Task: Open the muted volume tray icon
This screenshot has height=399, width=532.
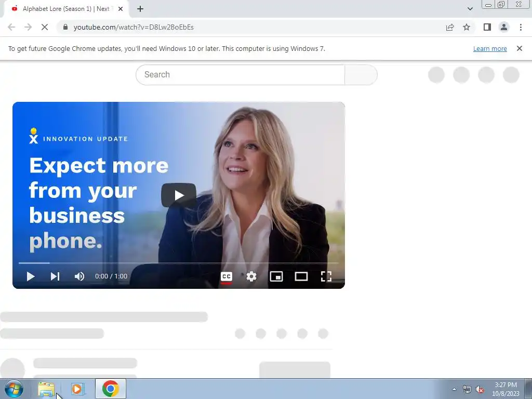Action: pos(480,390)
